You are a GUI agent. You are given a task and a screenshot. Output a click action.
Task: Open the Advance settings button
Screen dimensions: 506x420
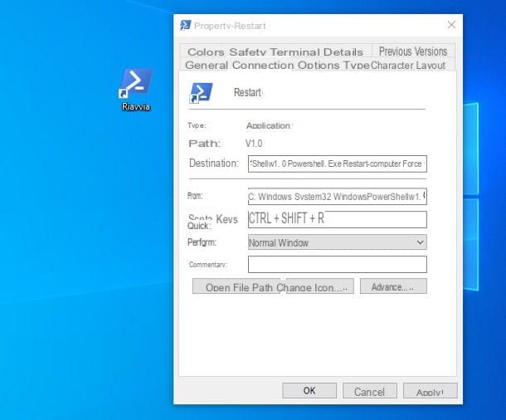click(x=393, y=286)
